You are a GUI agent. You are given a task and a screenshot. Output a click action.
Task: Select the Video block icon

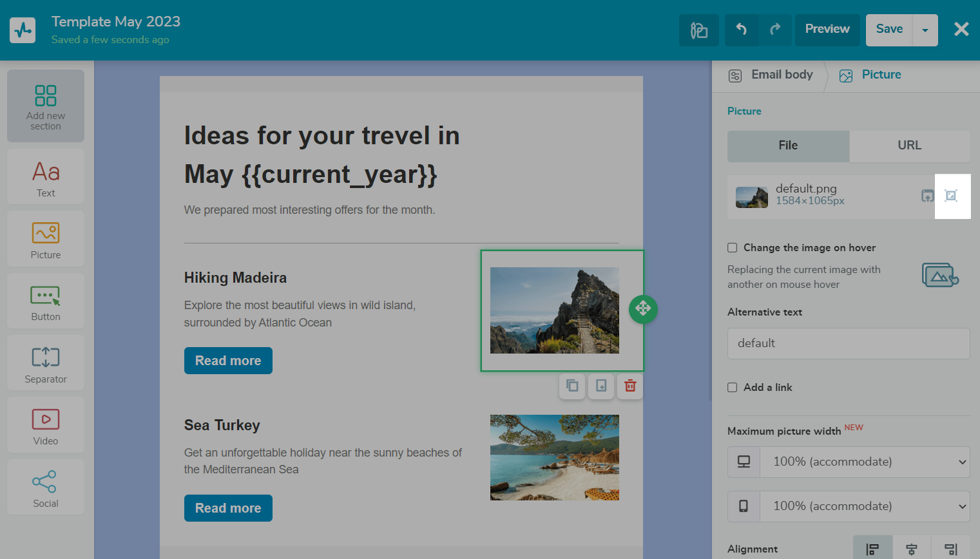46,426
